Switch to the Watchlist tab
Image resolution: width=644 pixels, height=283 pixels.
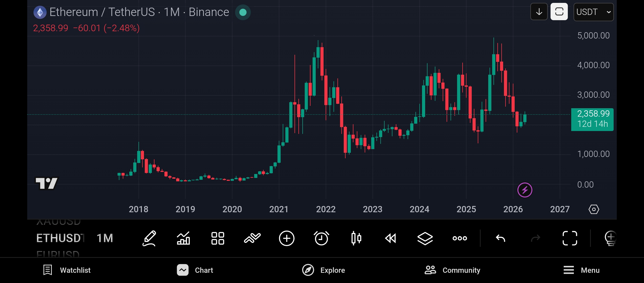tap(67, 270)
